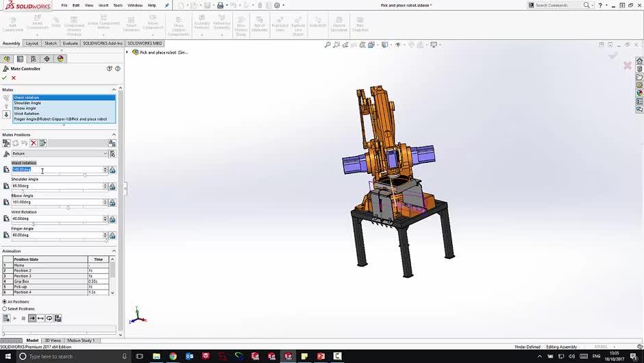Delete position using red X icon
Image resolution: width=644 pixels, height=363 pixels.
[x=33, y=143]
